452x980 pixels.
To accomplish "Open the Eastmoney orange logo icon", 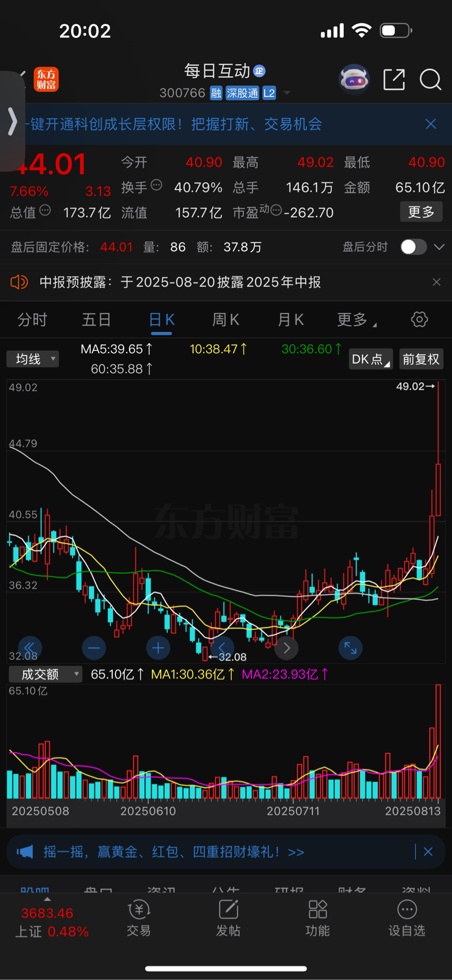I will click(x=46, y=79).
